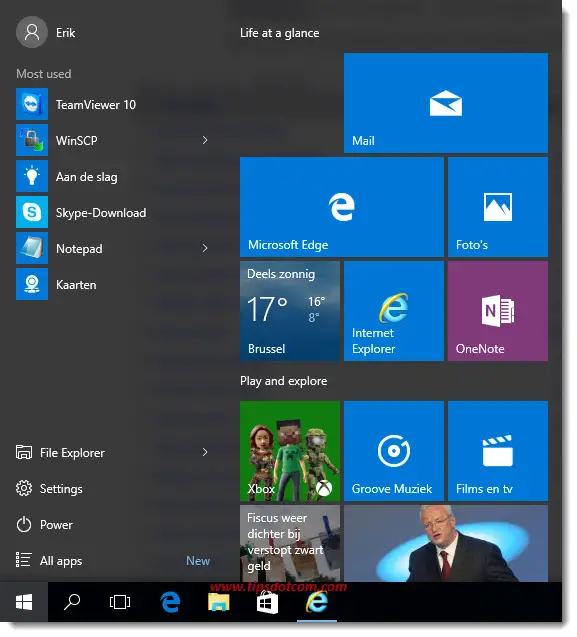
Task: Expand File Explorer submenu arrow
Action: pyautogui.click(x=205, y=452)
